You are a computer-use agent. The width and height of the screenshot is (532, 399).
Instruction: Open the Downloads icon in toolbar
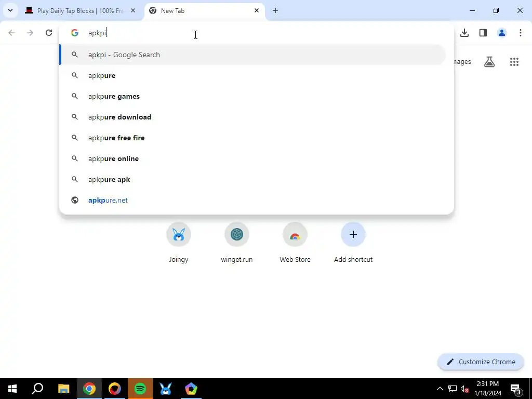464,33
